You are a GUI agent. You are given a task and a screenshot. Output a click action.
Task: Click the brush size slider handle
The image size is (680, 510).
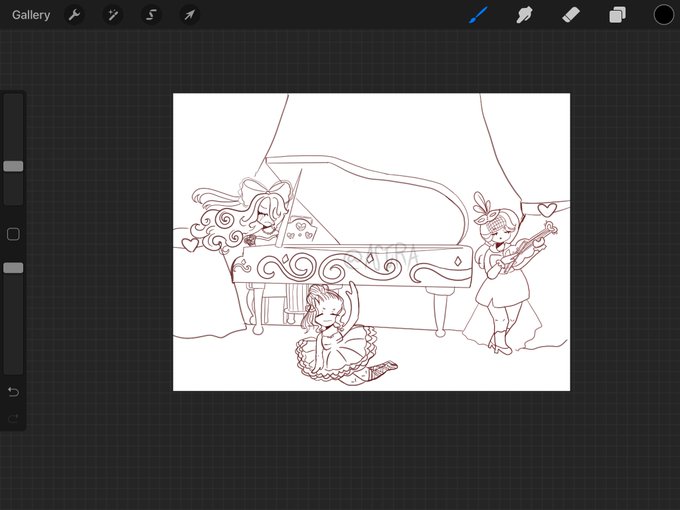(13, 166)
